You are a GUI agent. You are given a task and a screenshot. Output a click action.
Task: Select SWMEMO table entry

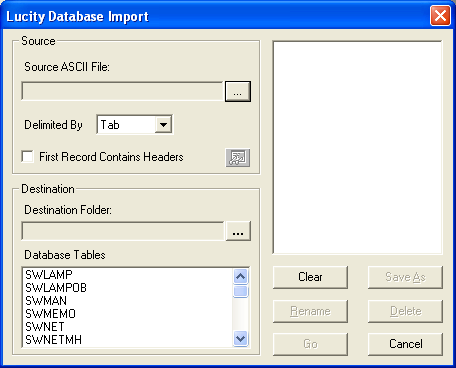pyautogui.click(x=51, y=314)
